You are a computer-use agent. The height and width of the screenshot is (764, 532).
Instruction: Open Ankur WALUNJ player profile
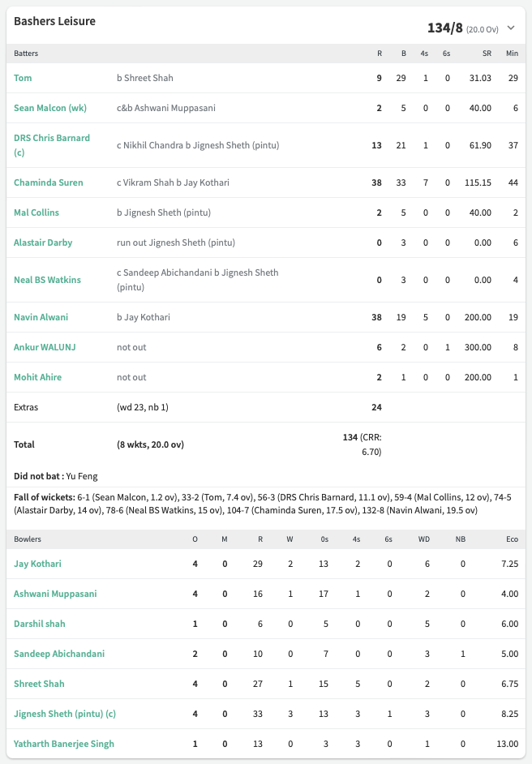click(x=45, y=347)
